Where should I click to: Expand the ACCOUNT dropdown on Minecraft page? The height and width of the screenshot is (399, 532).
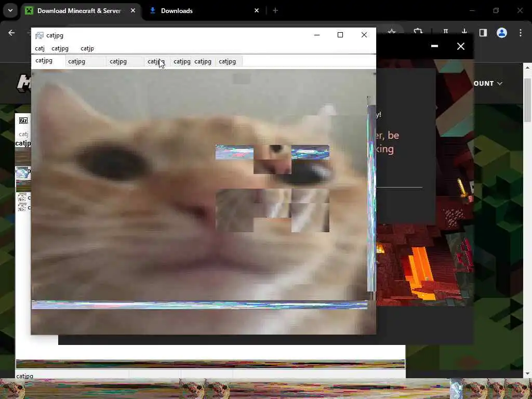488,84
